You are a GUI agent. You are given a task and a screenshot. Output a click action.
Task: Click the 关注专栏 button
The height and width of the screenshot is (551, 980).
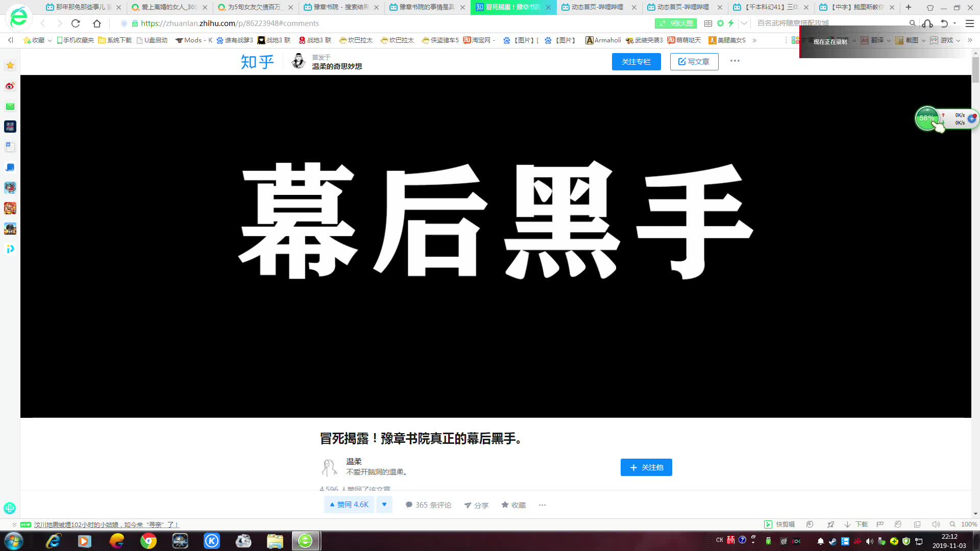click(636, 61)
